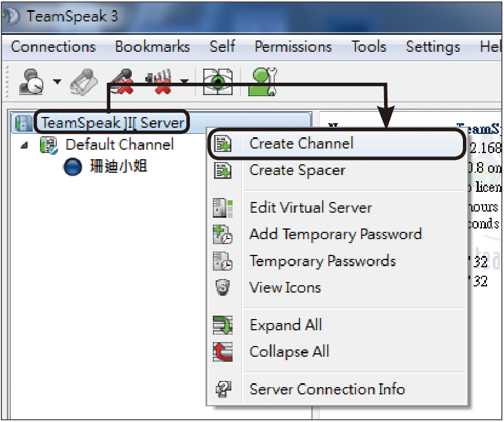Click the Default Channel icon

pyautogui.click(x=48, y=145)
